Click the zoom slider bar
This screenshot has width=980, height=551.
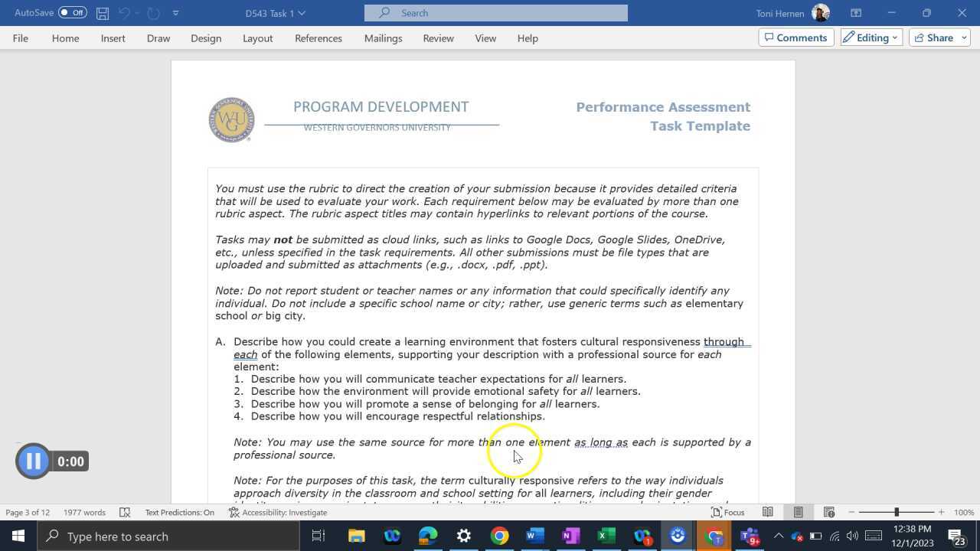(896, 512)
